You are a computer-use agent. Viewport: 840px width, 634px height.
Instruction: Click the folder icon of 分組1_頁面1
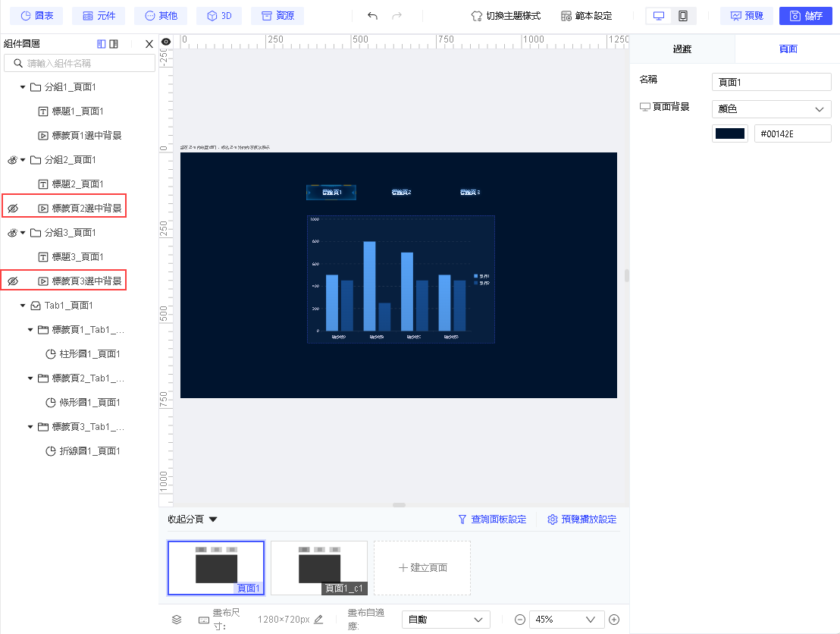pos(36,86)
